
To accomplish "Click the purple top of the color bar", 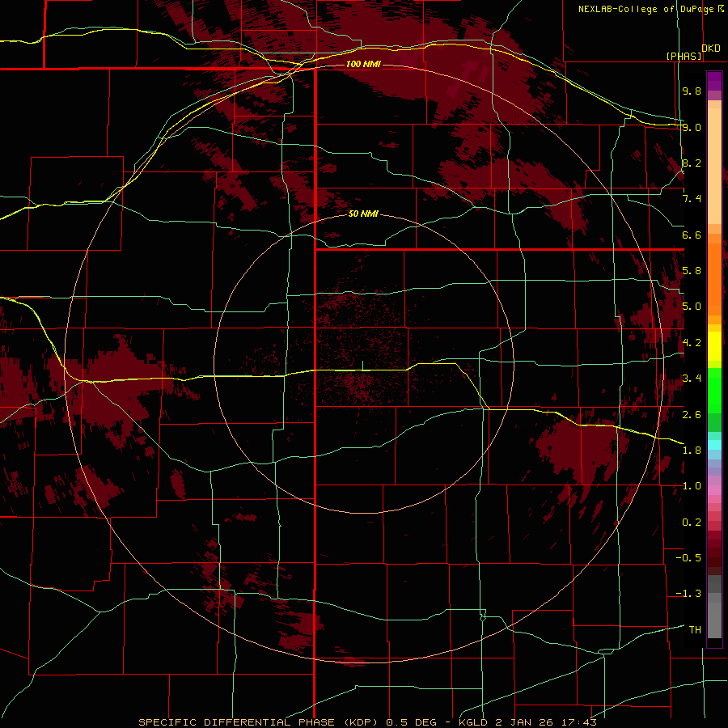I will coord(714,81).
